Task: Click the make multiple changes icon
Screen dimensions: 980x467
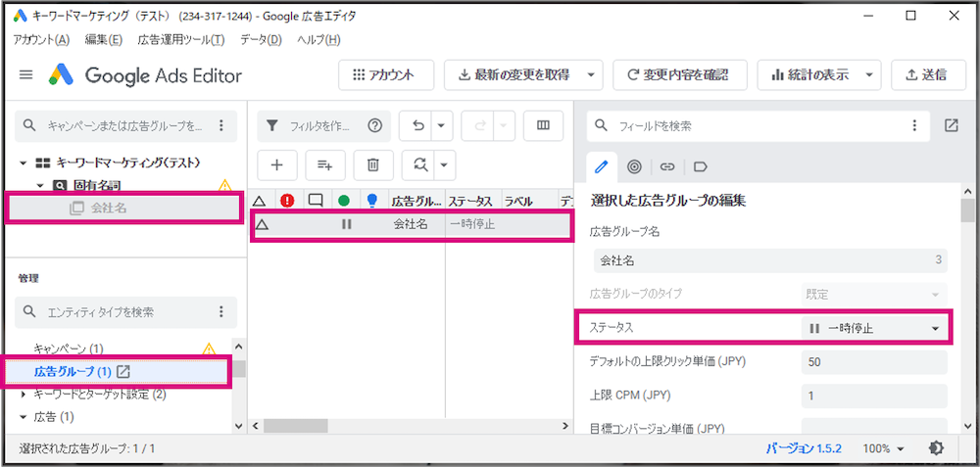Action: coord(324,164)
